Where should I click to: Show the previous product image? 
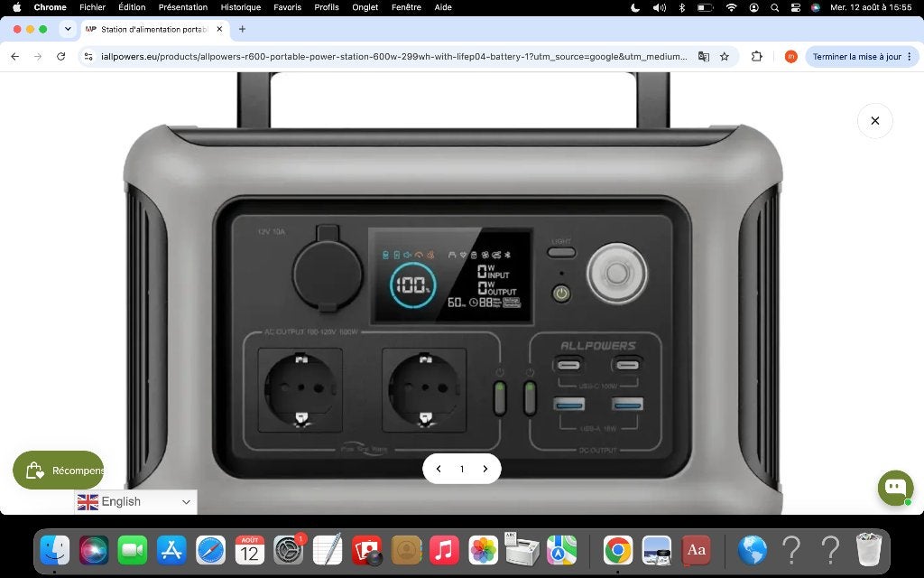tap(439, 469)
